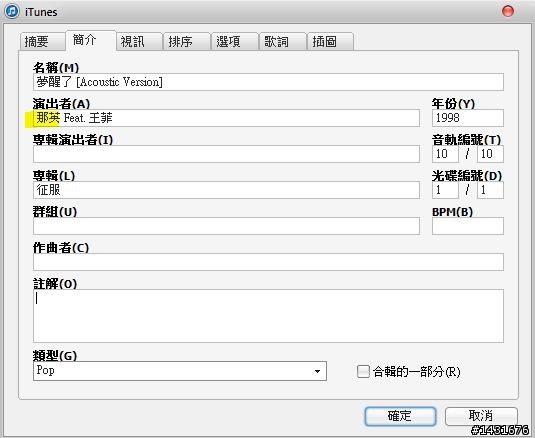Image resolution: width=535 pixels, height=438 pixels.
Task: Click the Pop text in 類型 combo box
Action: coord(45,370)
